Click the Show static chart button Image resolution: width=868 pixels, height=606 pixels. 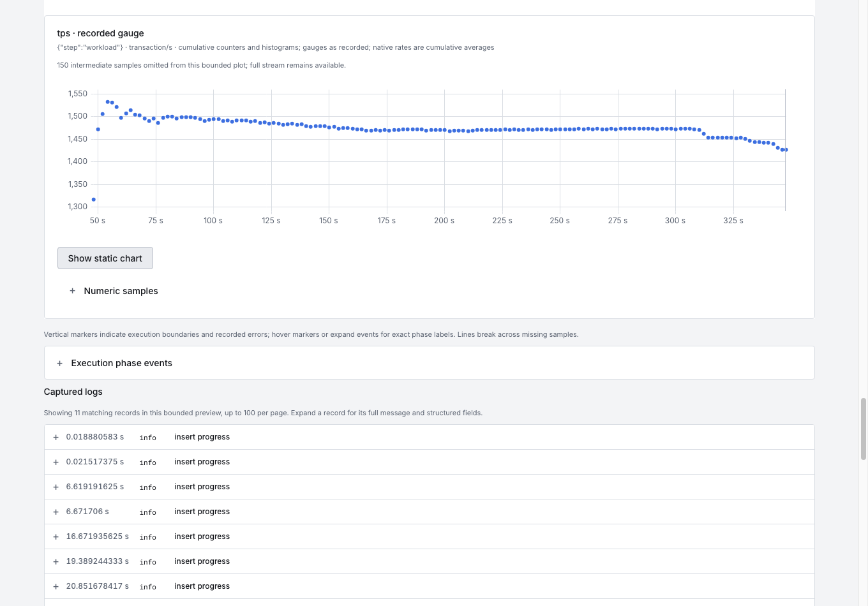pos(105,258)
